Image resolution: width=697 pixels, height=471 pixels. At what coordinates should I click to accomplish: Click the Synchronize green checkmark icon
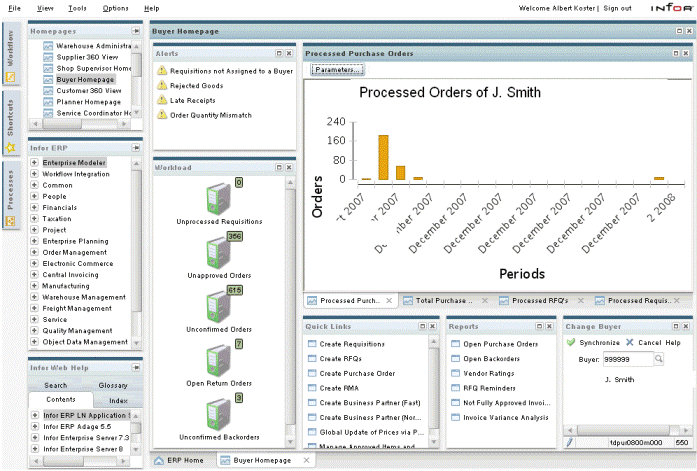click(571, 342)
